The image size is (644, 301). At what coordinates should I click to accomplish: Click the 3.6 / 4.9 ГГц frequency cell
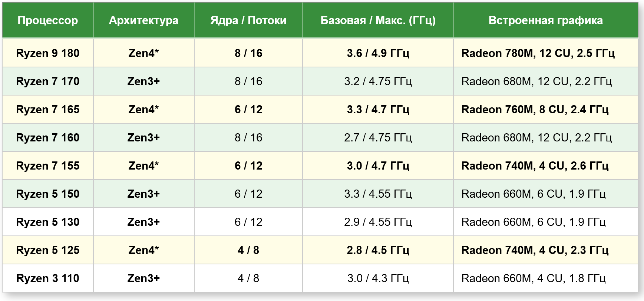(x=378, y=53)
